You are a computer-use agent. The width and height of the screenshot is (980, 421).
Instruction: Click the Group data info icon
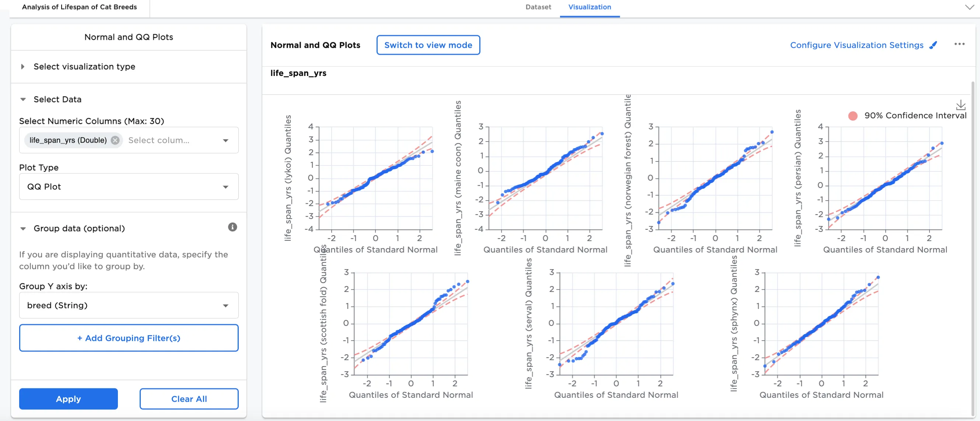[x=232, y=227]
